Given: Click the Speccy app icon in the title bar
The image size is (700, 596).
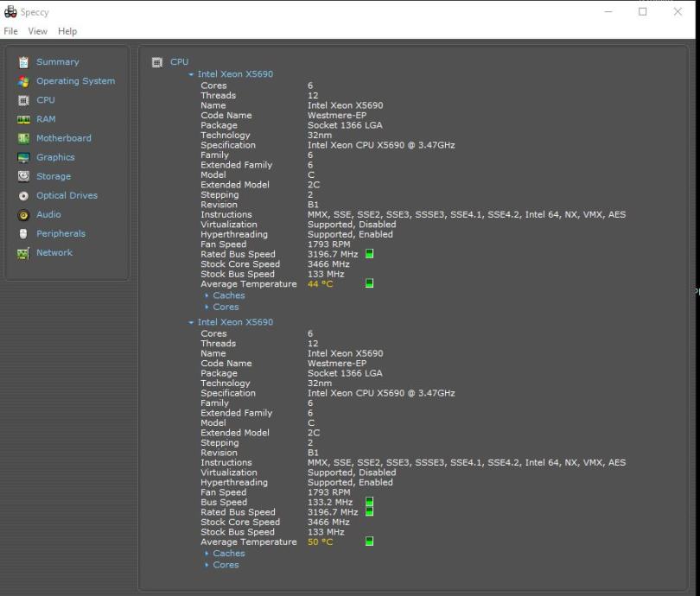Looking at the screenshot, I should [x=10, y=12].
